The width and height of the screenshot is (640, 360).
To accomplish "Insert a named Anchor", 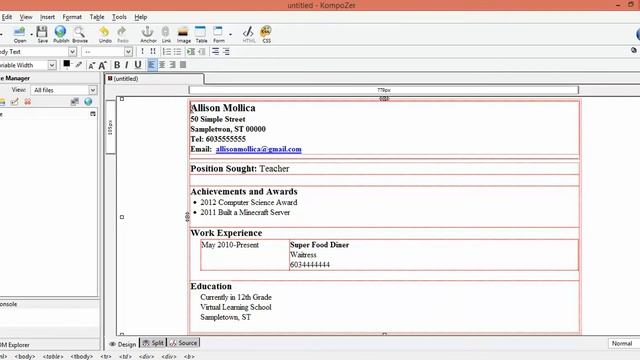I will tap(148, 34).
